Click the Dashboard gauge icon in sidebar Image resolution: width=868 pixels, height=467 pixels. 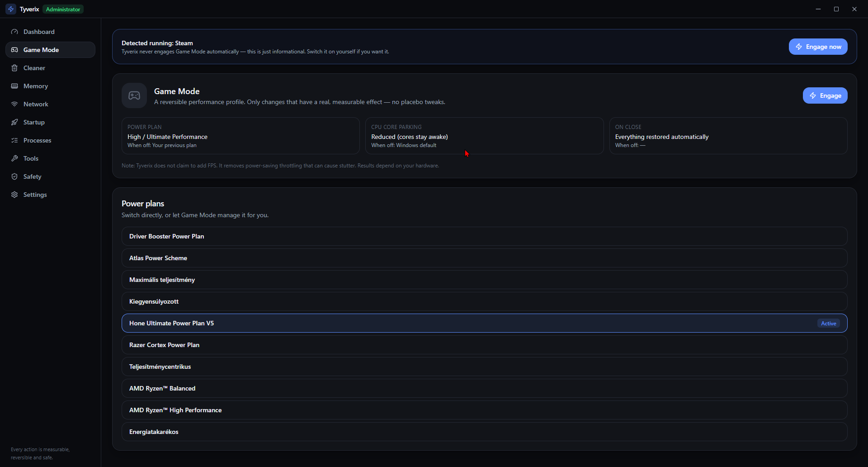(x=14, y=32)
